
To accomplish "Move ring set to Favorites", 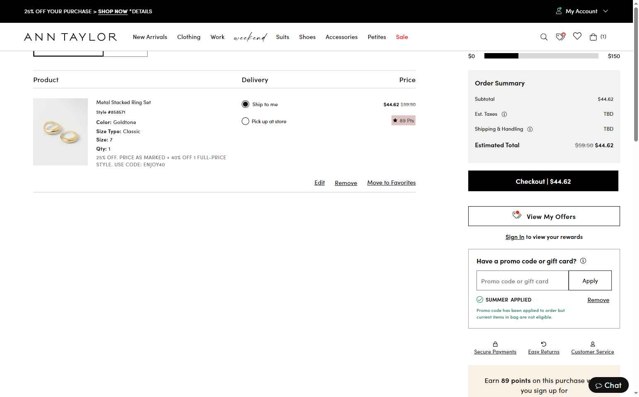I will click(x=391, y=183).
